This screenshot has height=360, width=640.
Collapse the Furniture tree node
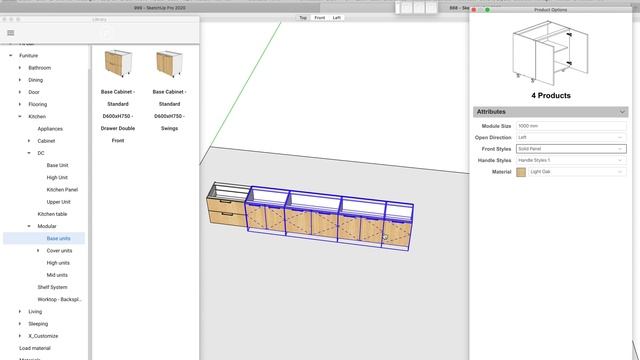[x=11, y=56]
